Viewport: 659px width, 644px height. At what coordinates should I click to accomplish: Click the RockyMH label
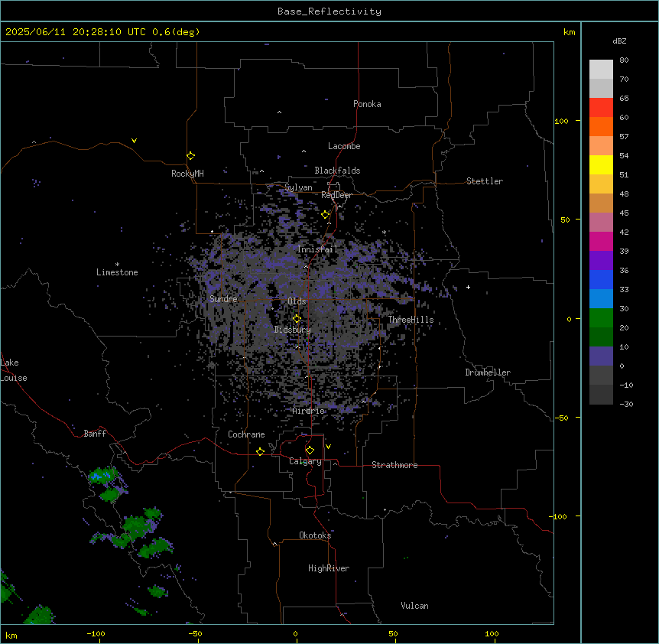187,174
